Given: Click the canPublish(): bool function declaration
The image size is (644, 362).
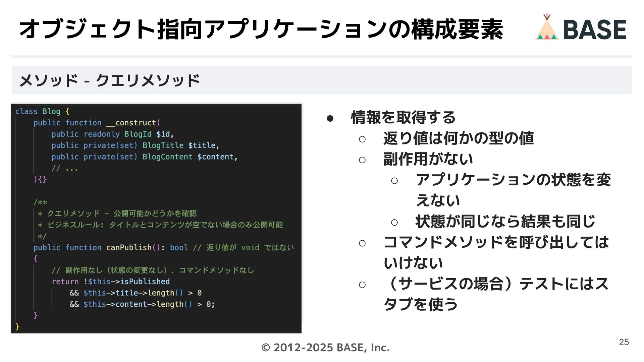Looking at the screenshot, I should (x=111, y=248).
